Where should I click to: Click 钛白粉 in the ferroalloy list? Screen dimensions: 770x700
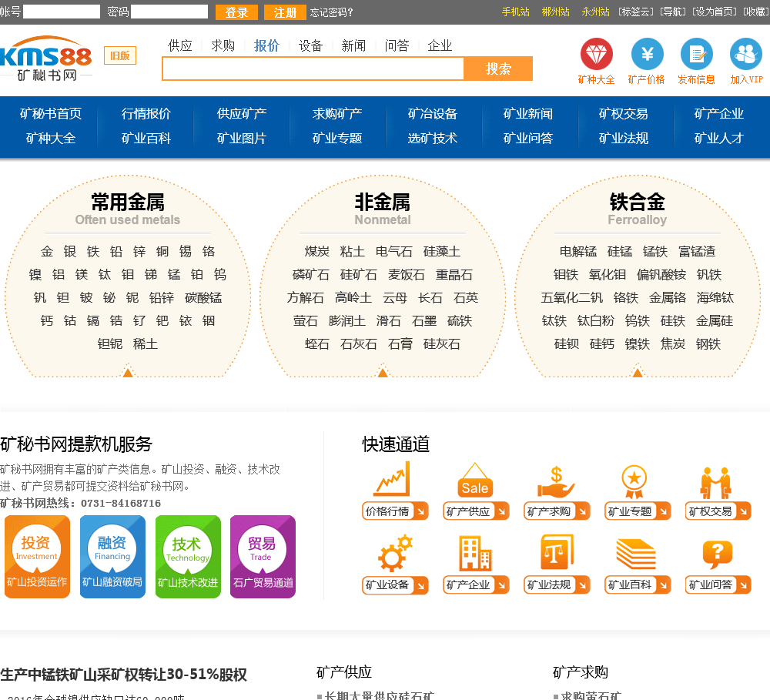coord(596,321)
